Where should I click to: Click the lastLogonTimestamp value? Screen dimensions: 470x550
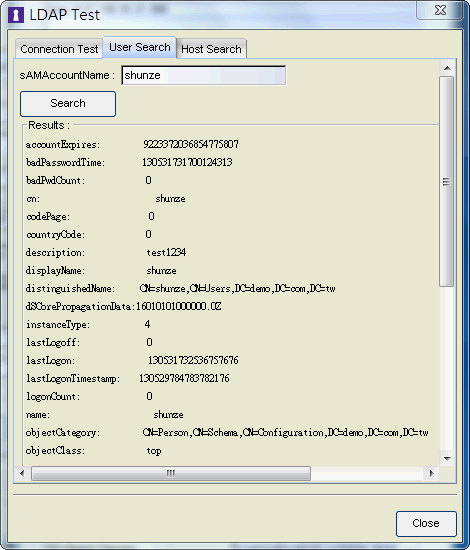coord(184,378)
